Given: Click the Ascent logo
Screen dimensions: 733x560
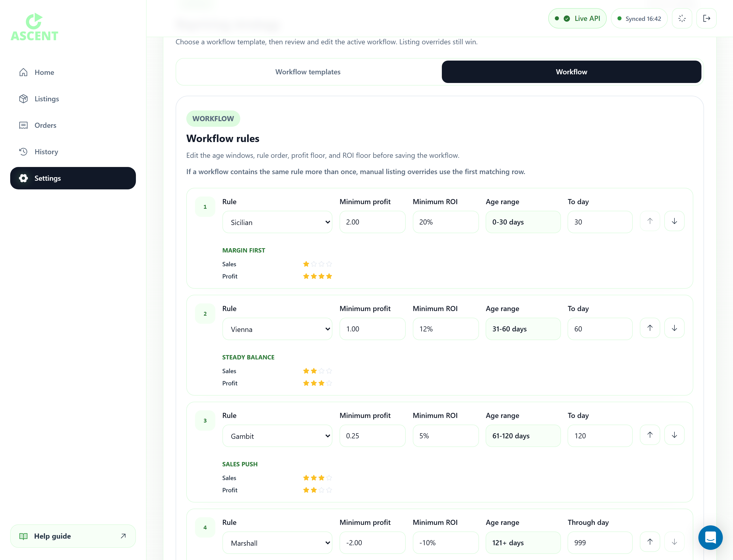Looking at the screenshot, I should (x=34, y=27).
